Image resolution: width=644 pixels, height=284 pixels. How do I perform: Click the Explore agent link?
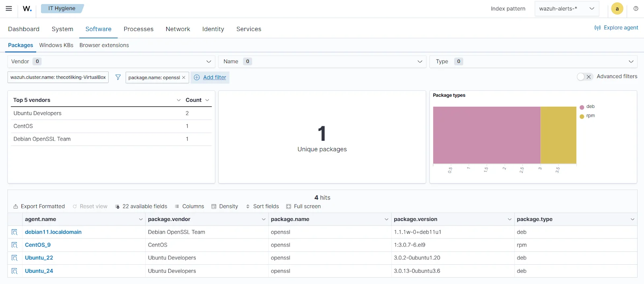coord(616,28)
